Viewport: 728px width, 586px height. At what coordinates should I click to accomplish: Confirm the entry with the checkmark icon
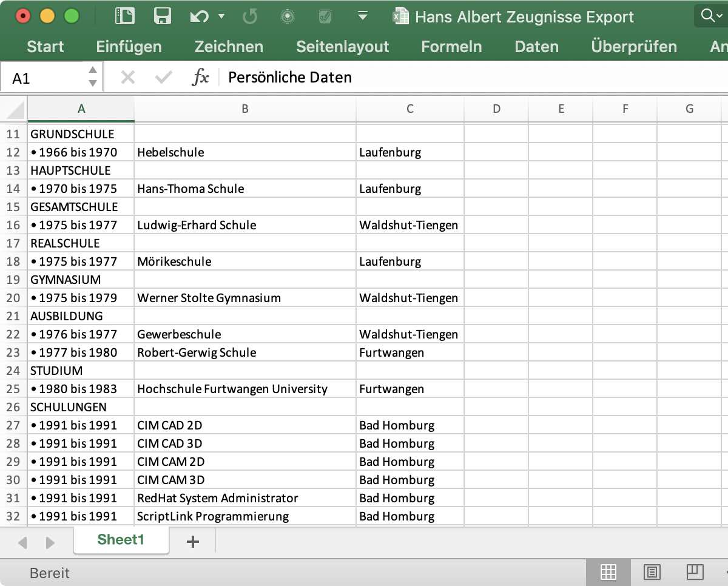(163, 77)
